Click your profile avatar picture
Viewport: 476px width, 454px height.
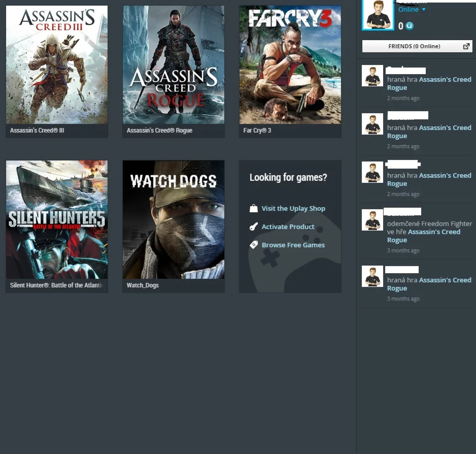tap(378, 15)
